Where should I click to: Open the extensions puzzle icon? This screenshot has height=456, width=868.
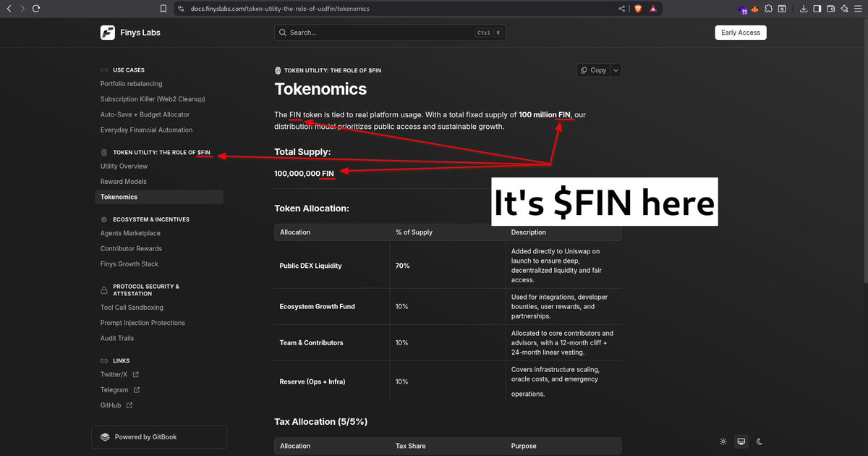(x=768, y=9)
